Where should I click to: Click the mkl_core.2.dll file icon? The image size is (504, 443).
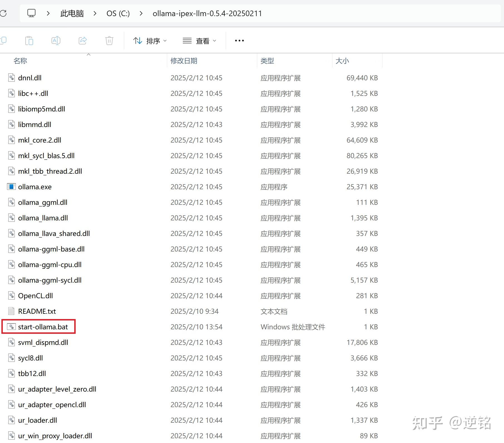(11, 140)
